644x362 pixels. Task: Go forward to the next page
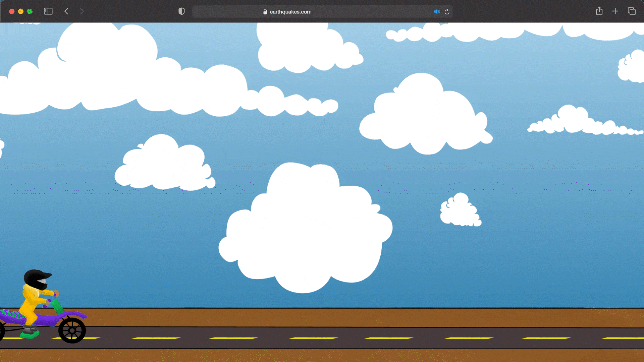pyautogui.click(x=82, y=11)
